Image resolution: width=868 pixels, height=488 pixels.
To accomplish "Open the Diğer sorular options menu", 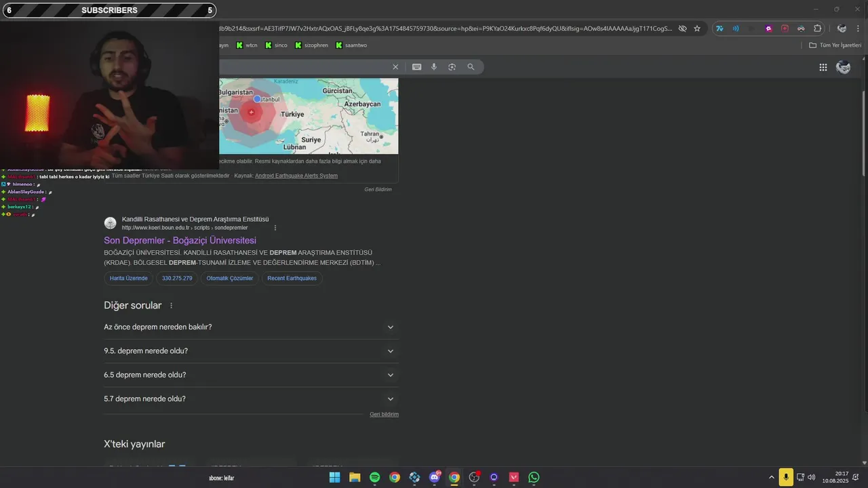I will pos(171,306).
